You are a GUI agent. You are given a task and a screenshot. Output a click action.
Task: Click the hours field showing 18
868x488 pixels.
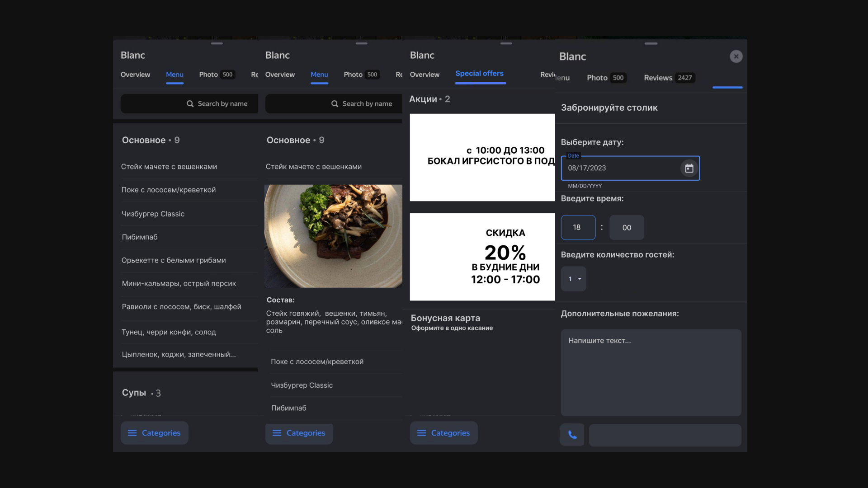point(578,227)
